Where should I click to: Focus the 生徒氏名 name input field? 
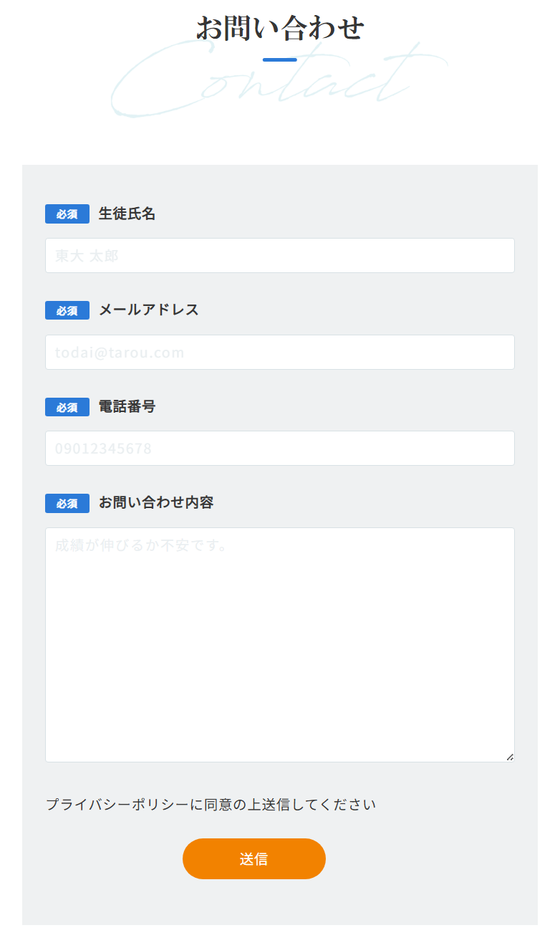point(279,256)
